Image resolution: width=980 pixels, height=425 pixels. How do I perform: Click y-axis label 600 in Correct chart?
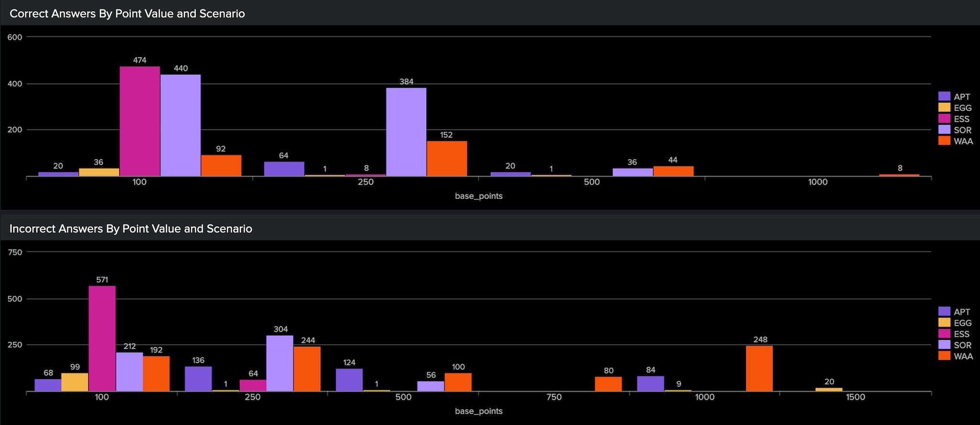15,37
